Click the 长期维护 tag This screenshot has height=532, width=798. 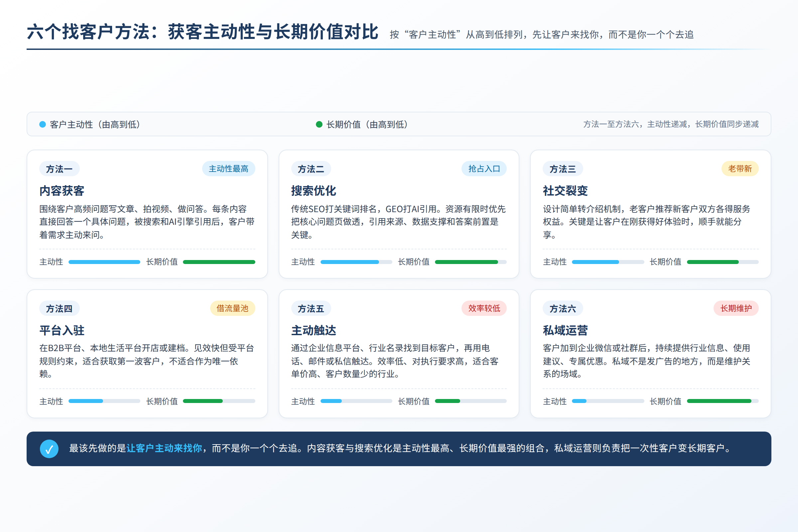click(736, 309)
